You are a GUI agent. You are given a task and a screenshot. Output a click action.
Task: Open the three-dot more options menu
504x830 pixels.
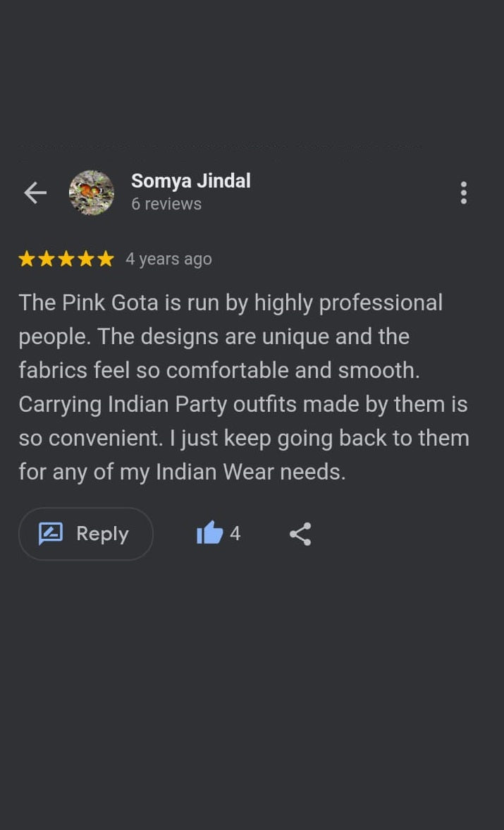click(x=463, y=193)
